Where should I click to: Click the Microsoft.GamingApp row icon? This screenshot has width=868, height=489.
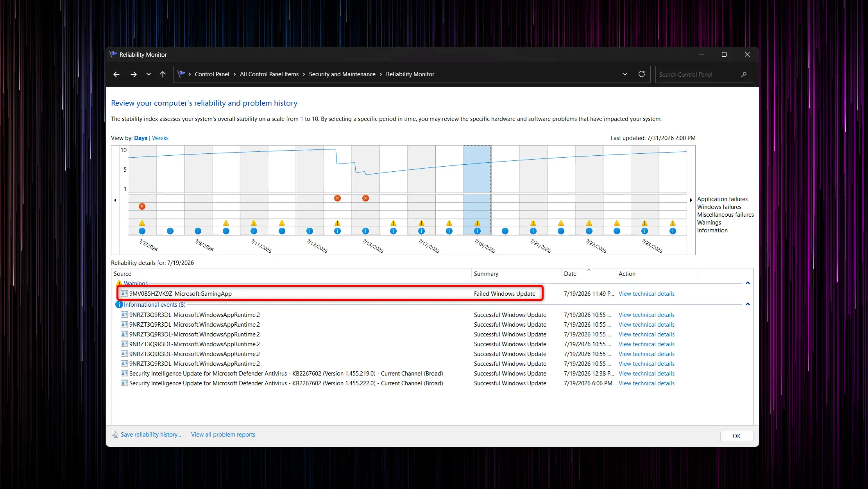pos(124,293)
